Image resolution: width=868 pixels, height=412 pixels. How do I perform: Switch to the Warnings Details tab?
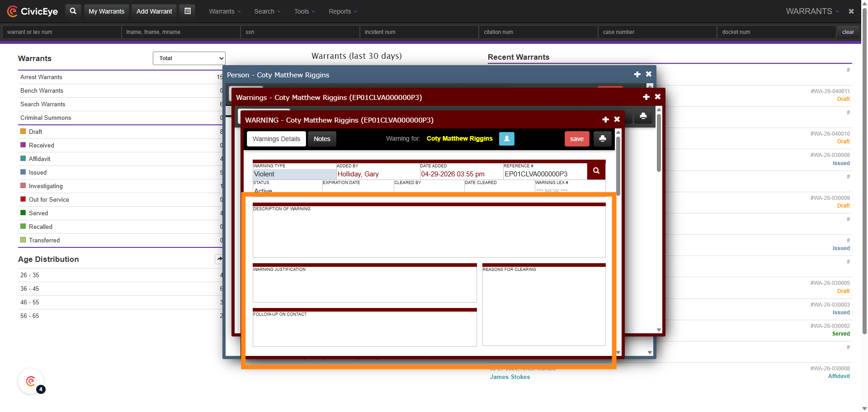pyautogui.click(x=276, y=139)
